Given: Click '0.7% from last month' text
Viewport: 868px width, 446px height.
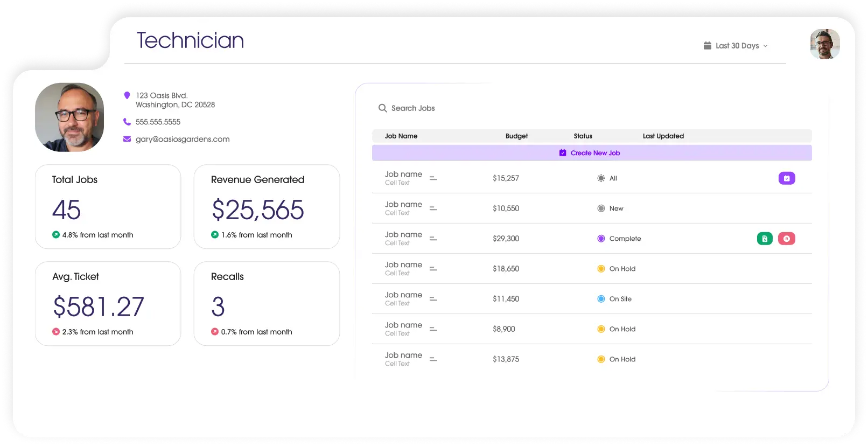Looking at the screenshot, I should coord(256,332).
